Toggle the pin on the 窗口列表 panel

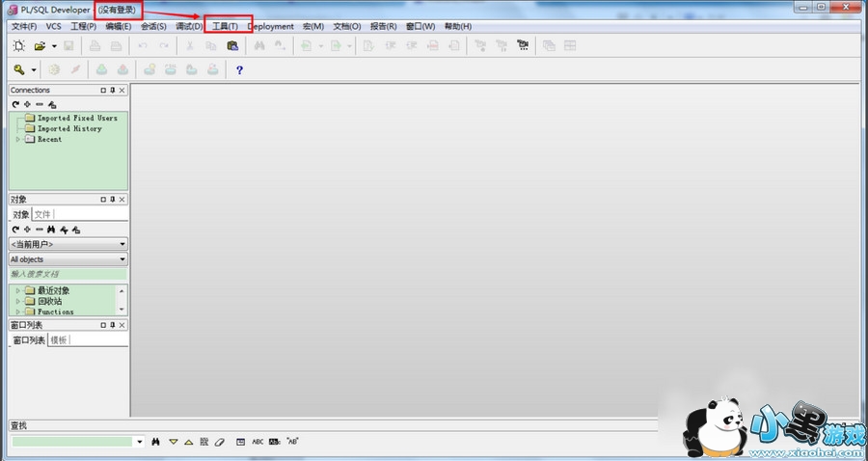(113, 325)
